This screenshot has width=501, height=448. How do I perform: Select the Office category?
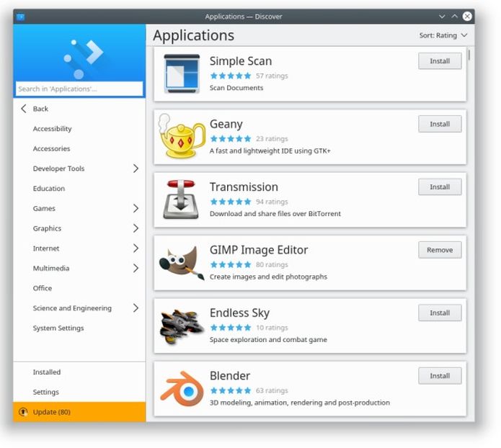coord(79,288)
